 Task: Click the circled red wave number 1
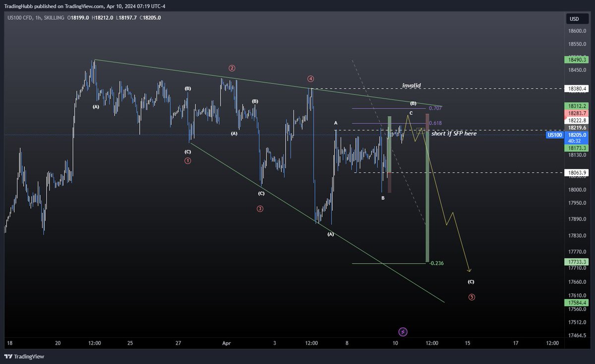coord(188,160)
